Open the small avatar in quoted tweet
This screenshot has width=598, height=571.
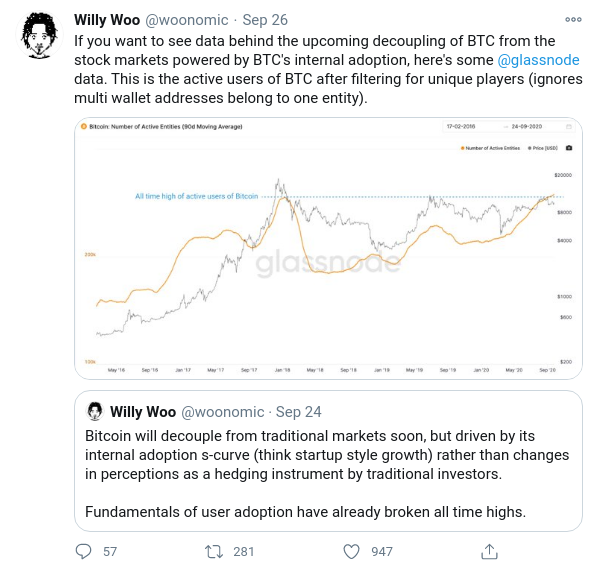click(x=95, y=412)
